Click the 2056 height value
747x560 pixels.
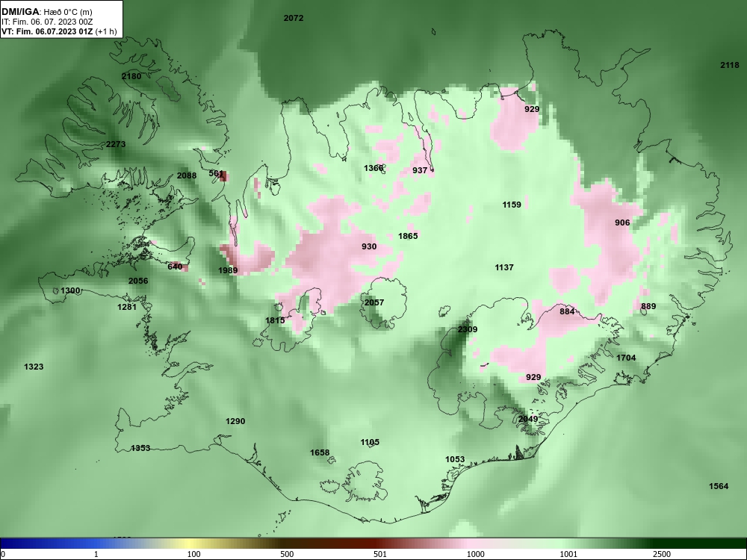[138, 281]
